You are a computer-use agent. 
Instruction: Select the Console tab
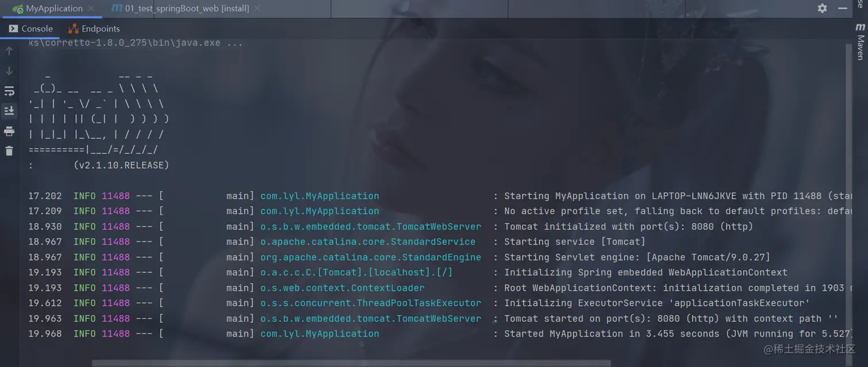[31, 29]
